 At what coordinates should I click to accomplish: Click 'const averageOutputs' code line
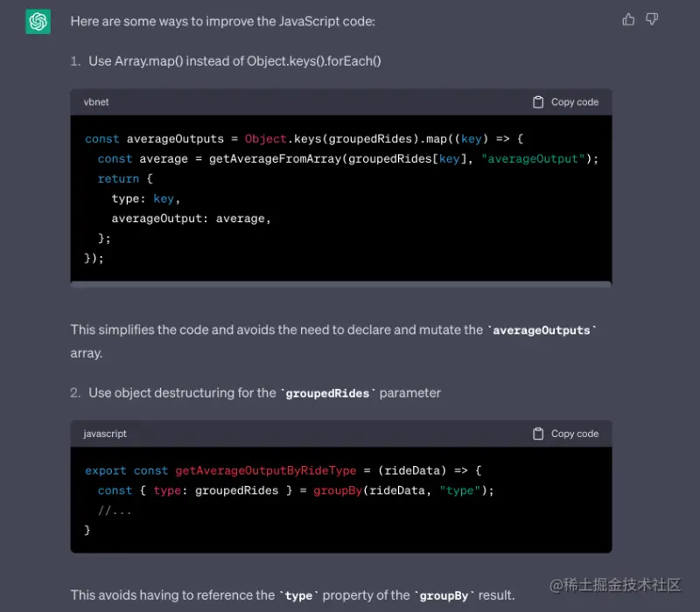(304, 139)
